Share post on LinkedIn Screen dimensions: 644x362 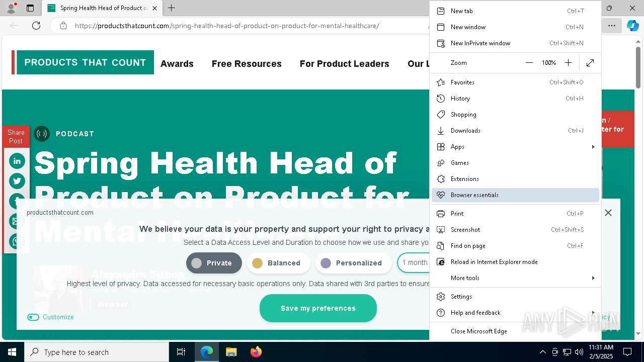point(17,161)
